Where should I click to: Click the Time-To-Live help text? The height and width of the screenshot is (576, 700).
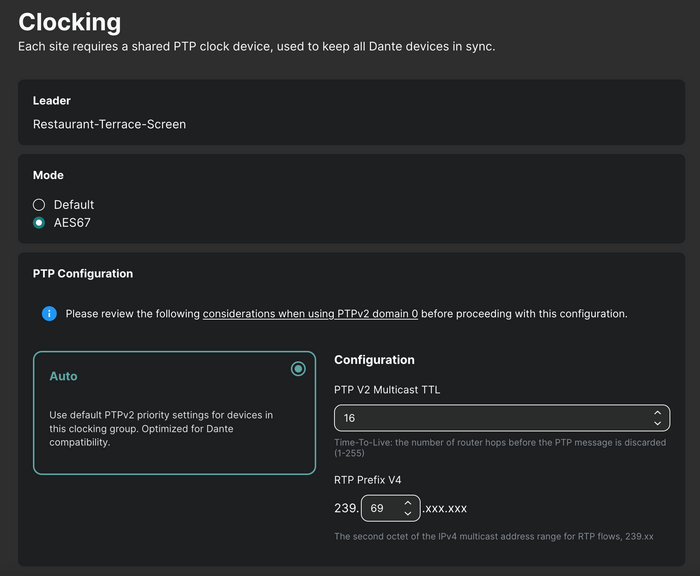coord(500,448)
